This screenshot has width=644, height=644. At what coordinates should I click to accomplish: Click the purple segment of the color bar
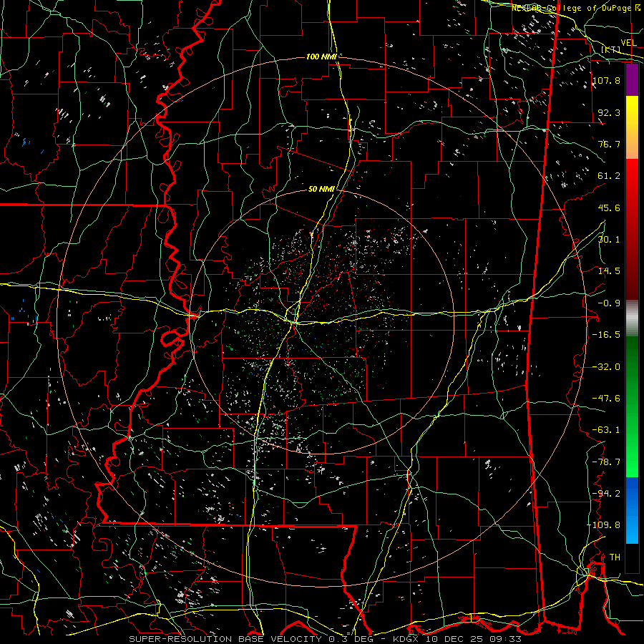pos(632,79)
